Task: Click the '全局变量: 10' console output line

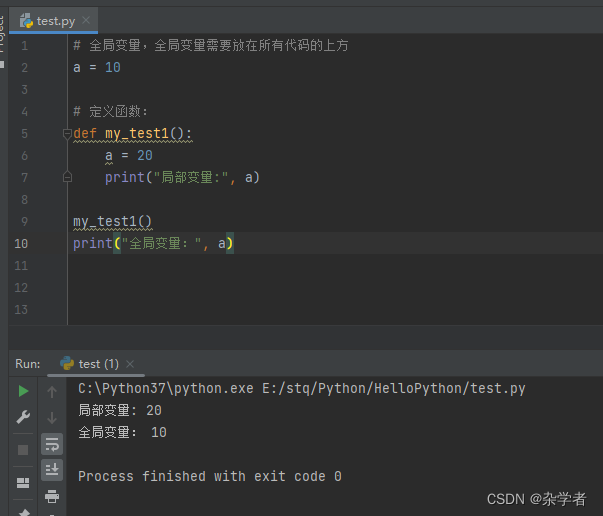Action: click(x=122, y=433)
